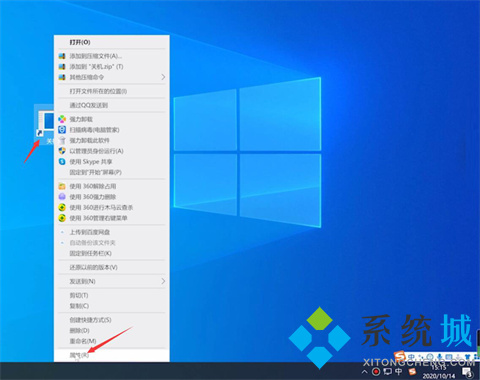Select 创建快捷方式(S)

[x=112, y=320]
